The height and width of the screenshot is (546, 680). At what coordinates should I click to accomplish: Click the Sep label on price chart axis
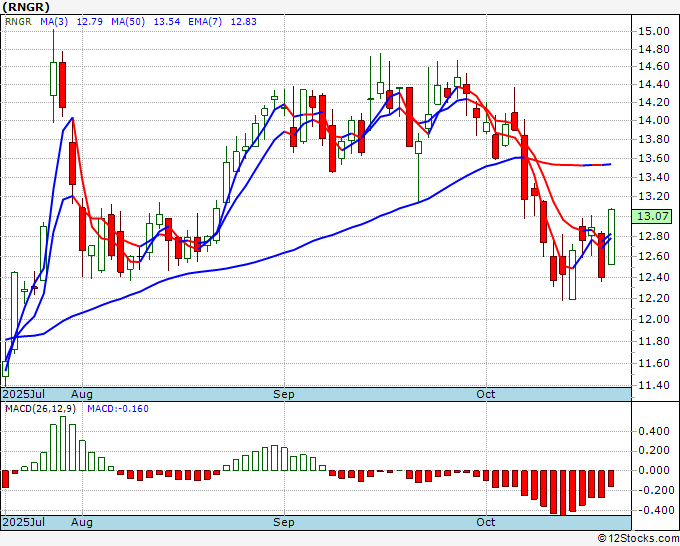(x=285, y=395)
